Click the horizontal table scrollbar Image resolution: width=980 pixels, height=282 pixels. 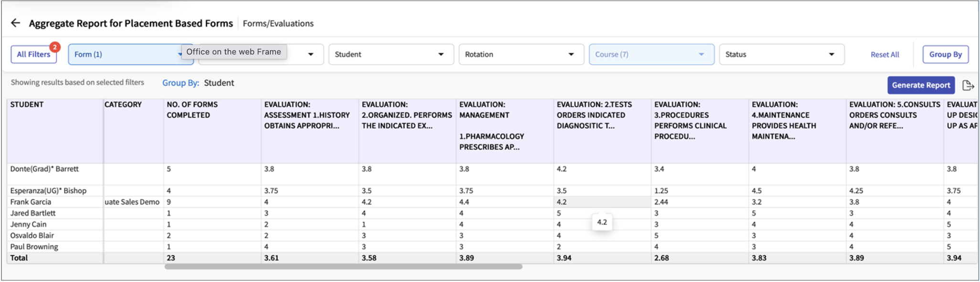point(343,267)
